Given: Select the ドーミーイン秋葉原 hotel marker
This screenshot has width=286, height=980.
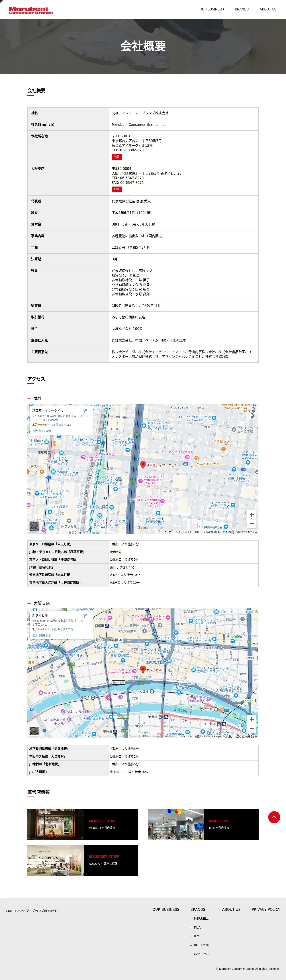Looking at the screenshot, I should tap(83, 457).
